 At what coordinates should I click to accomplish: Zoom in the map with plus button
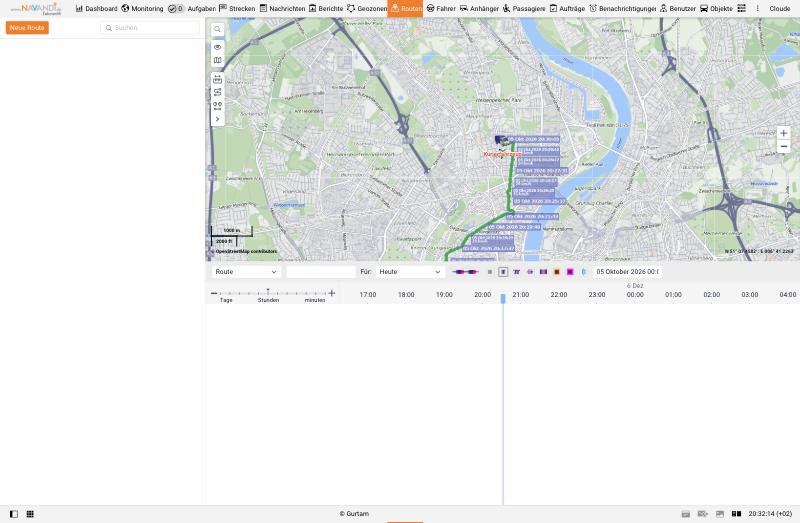784,133
